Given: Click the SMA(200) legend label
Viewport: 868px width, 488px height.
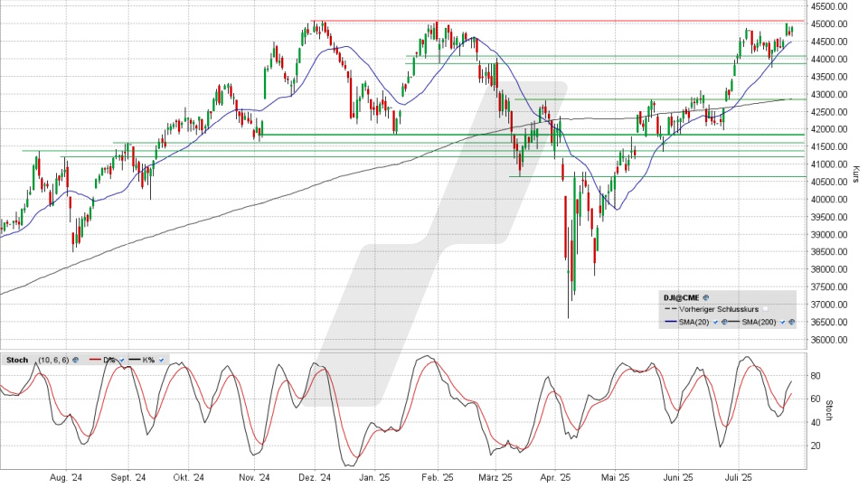Looking at the screenshot, I should [x=759, y=322].
